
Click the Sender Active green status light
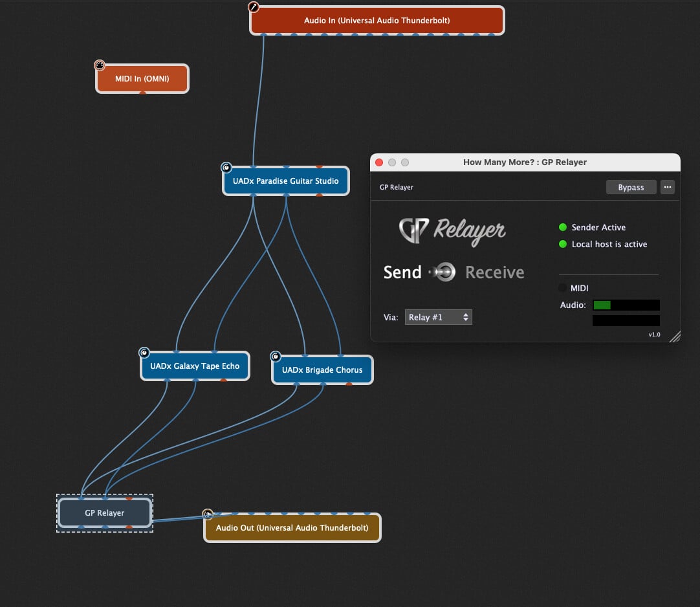[562, 227]
